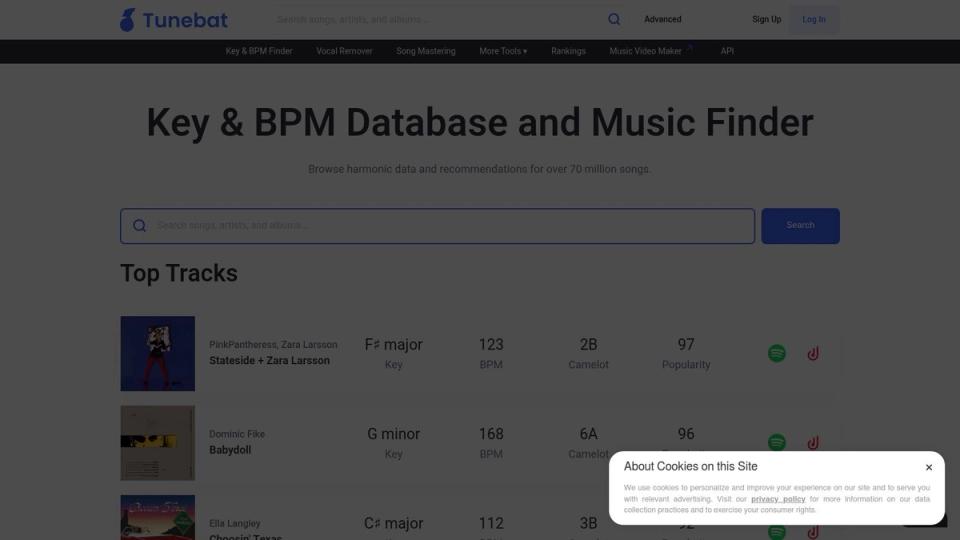The width and height of the screenshot is (960, 540).
Task: Click artist name Ella Langley
Action: pyautogui.click(x=234, y=523)
